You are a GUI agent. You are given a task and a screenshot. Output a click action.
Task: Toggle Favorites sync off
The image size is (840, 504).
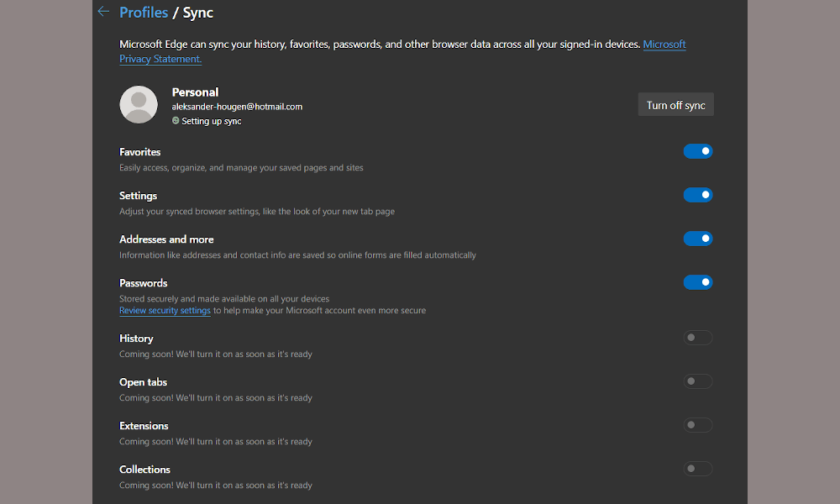pos(697,151)
